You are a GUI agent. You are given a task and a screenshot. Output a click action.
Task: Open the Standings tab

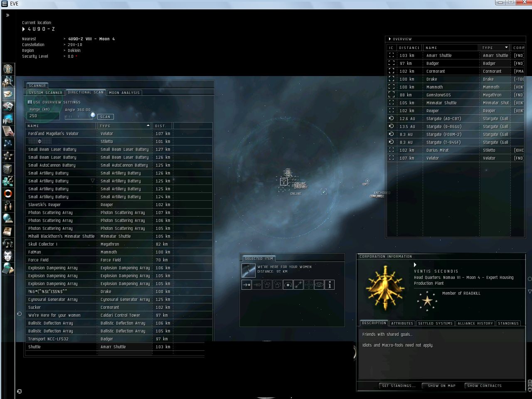(508, 323)
